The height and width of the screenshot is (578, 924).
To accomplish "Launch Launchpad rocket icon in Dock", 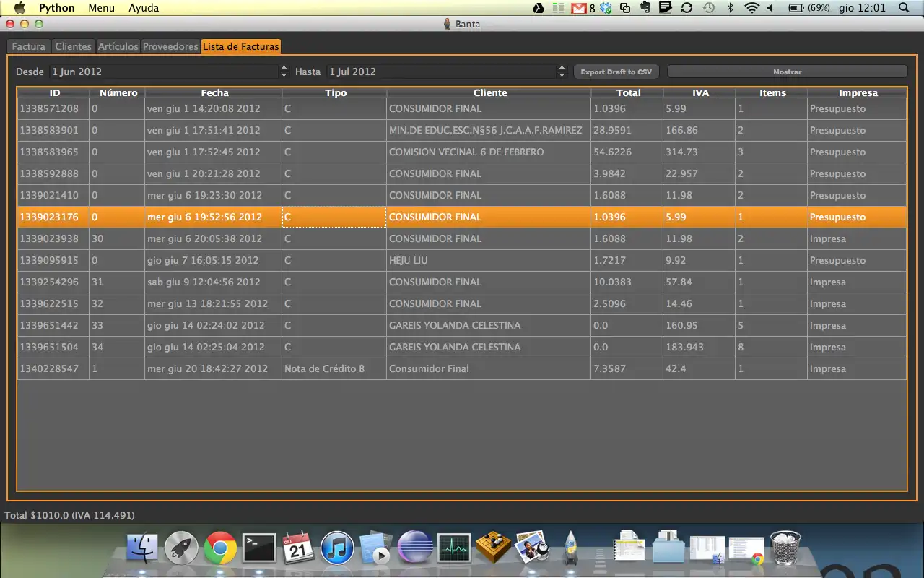I will (x=181, y=548).
